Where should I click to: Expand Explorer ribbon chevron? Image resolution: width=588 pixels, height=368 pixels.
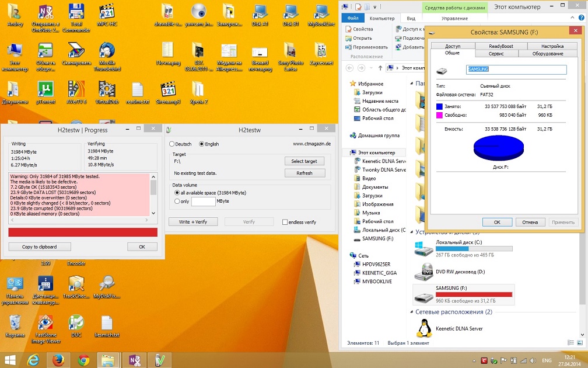572,18
